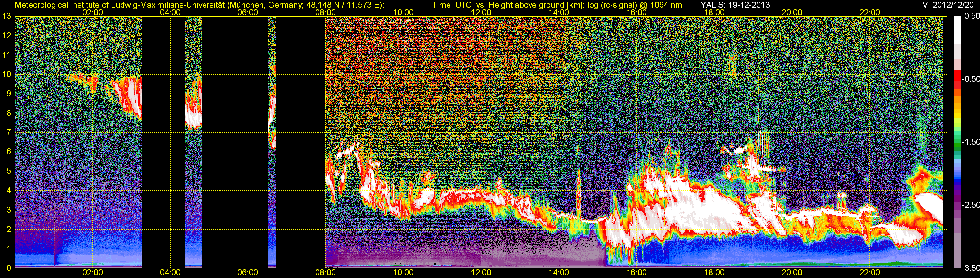Click the 18:00 label on the top time axis

coord(714,12)
